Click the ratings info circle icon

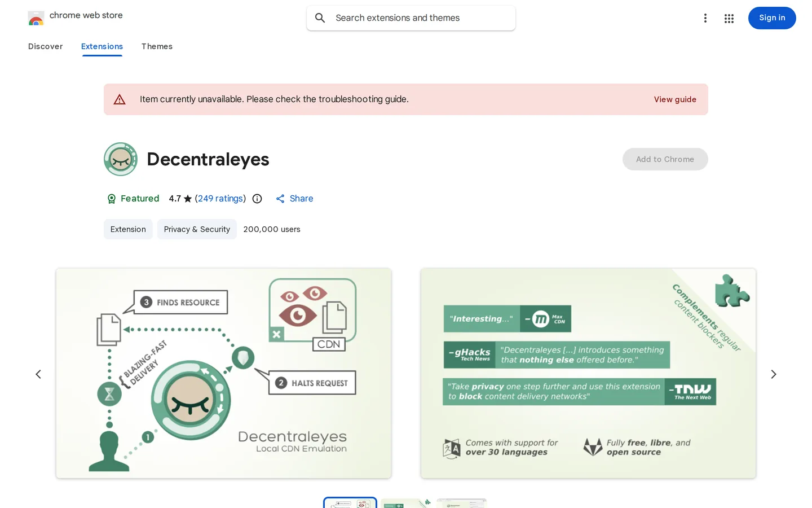point(257,199)
